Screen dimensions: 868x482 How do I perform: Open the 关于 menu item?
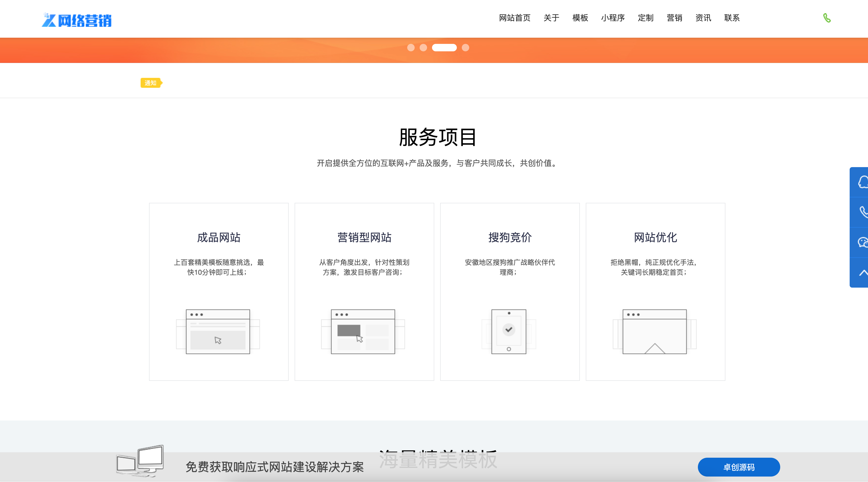coord(551,18)
